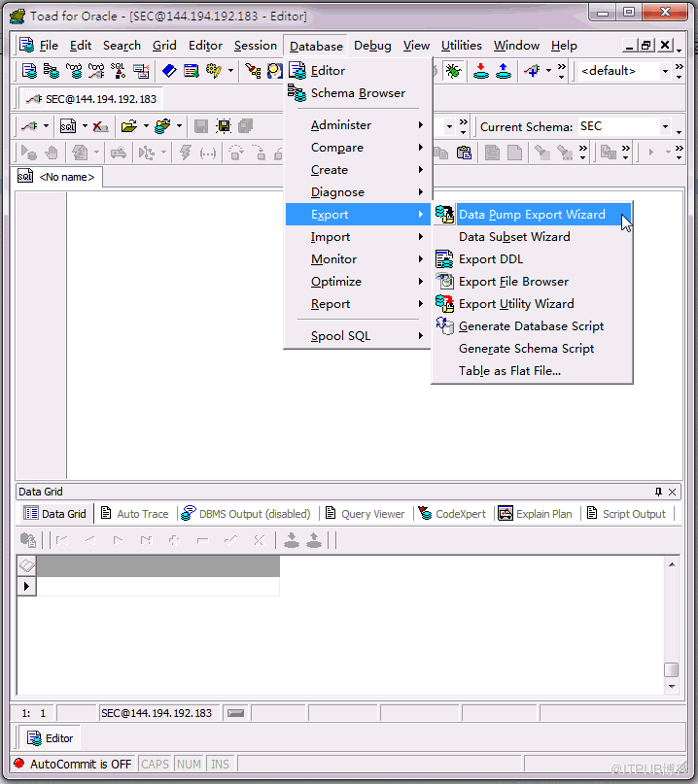Viewport: 698px width, 784px height.
Task: Click the Export File Browser icon
Action: point(444,282)
